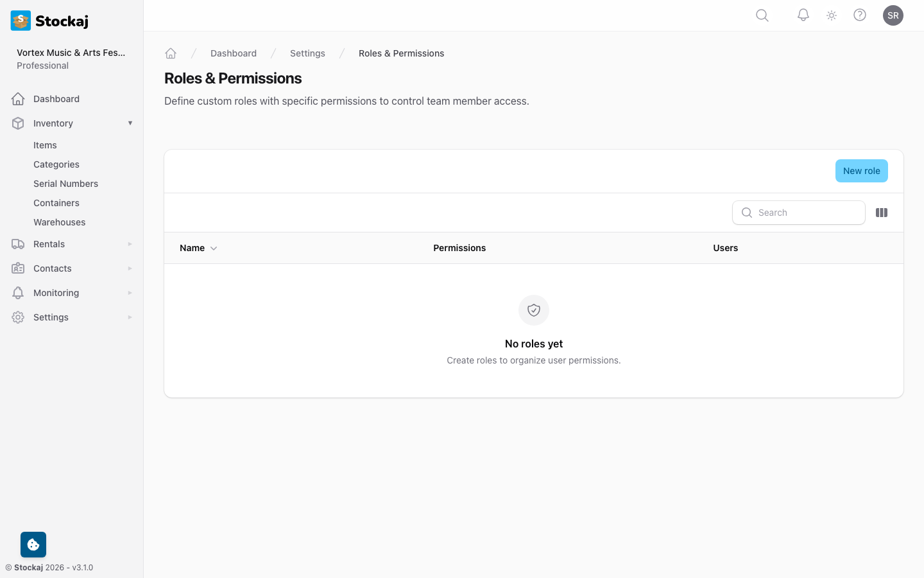Click the home breadcrumb icon
924x578 pixels.
171,53
